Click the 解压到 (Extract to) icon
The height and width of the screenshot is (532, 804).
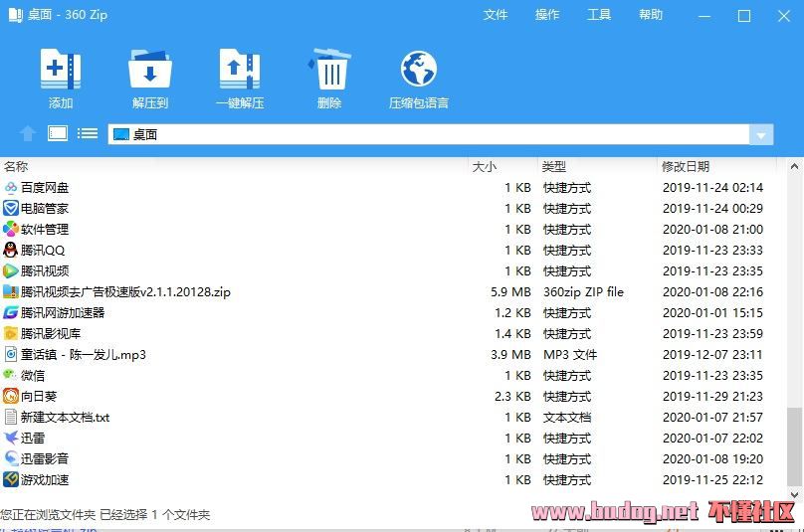149,70
